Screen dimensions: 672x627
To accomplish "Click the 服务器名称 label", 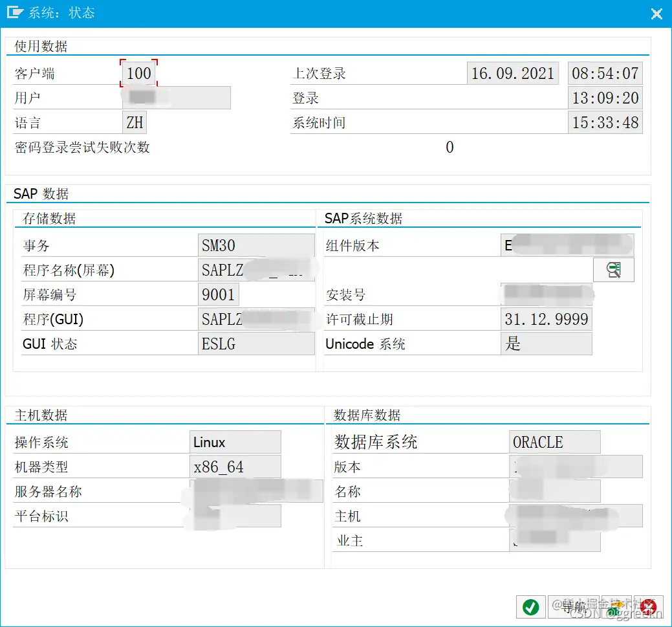I will coord(48,492).
